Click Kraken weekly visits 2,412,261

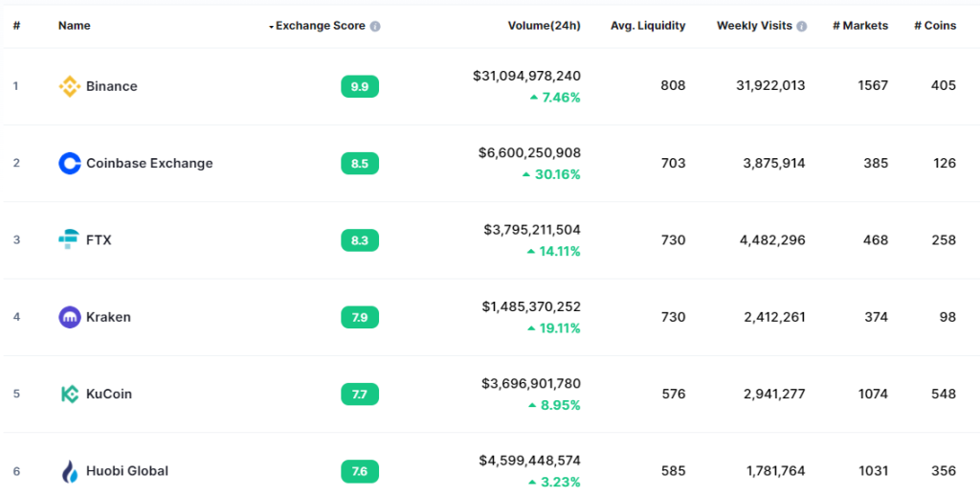click(x=774, y=317)
